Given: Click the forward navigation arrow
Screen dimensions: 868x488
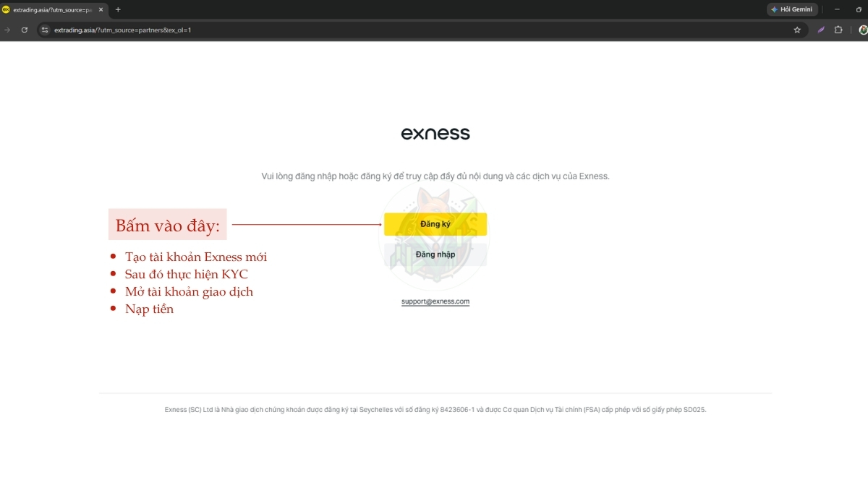Looking at the screenshot, I should (7, 30).
